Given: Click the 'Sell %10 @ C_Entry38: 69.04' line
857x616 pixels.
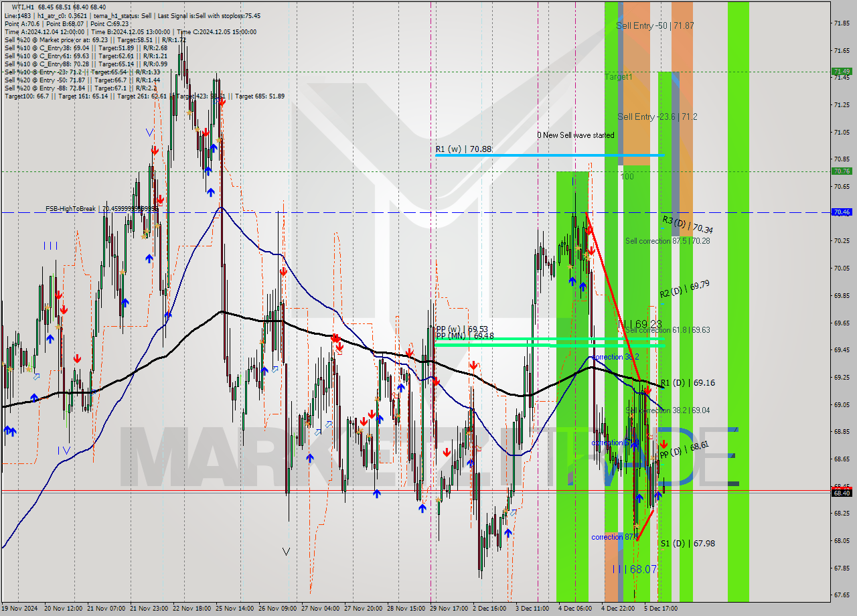Looking at the screenshot, I should (86, 48).
